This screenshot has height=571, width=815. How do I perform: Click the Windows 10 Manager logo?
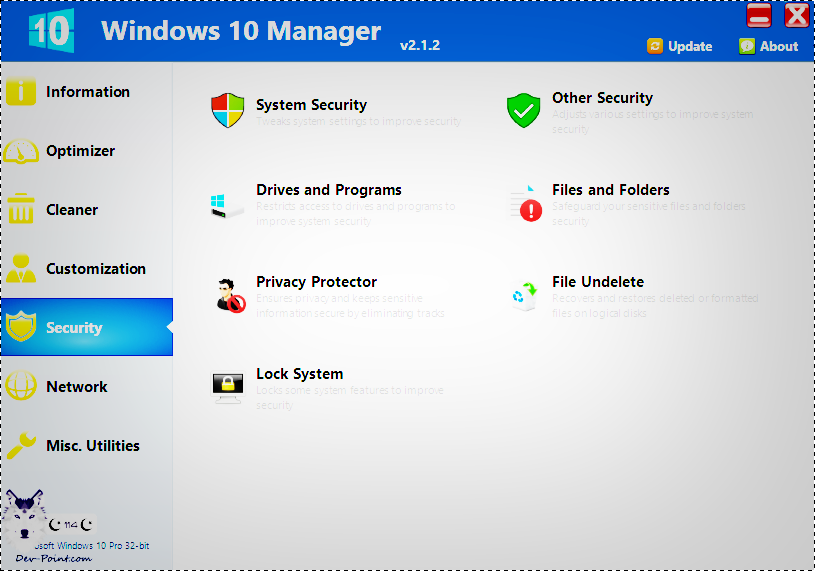pyautogui.click(x=51, y=31)
